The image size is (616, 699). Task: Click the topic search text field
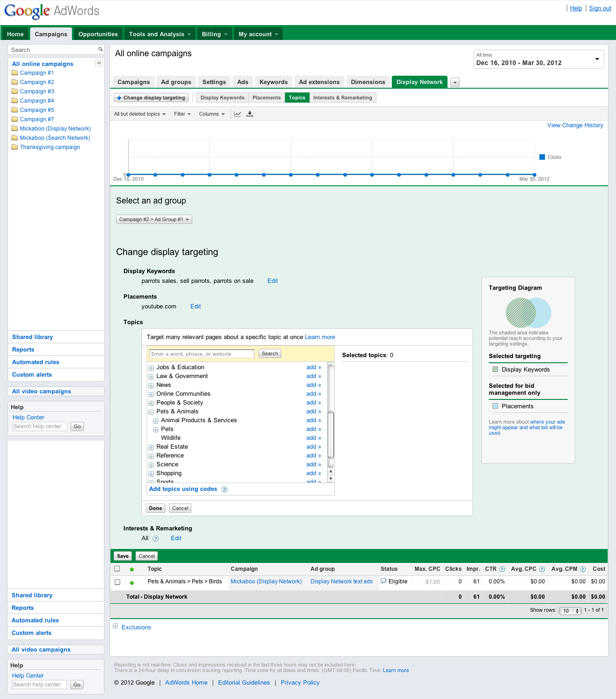click(201, 354)
